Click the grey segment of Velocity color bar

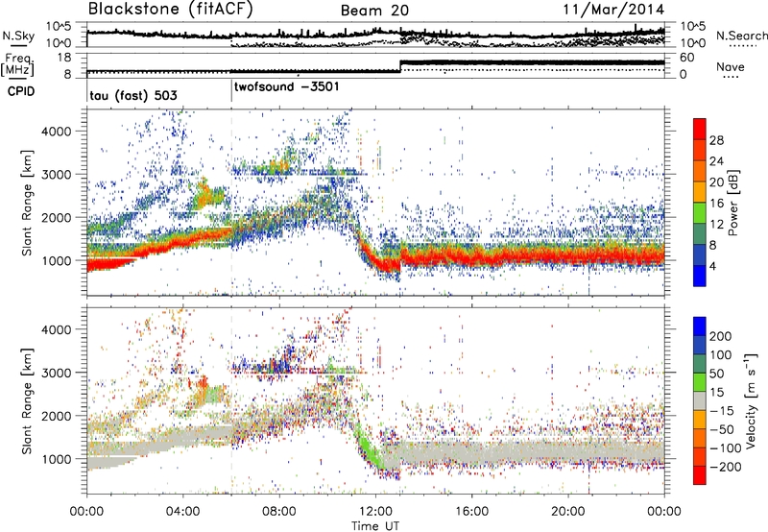tap(700, 400)
